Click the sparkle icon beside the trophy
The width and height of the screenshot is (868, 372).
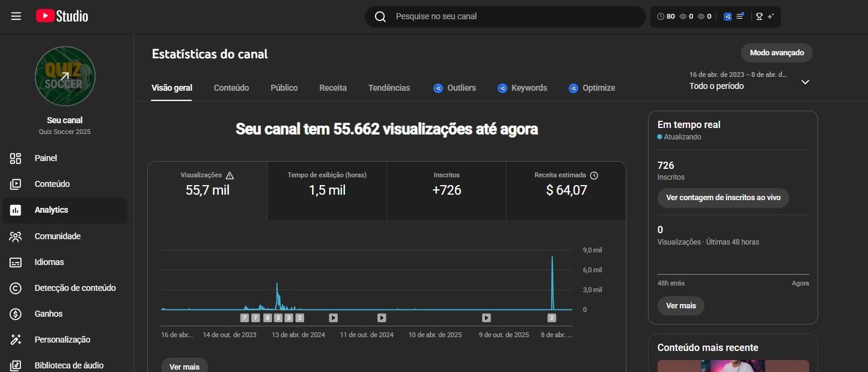point(771,17)
